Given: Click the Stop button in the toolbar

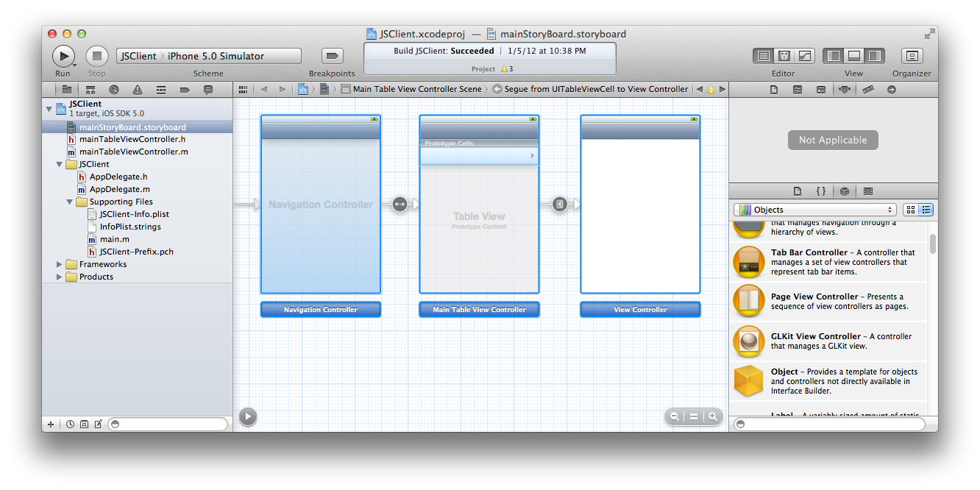Looking at the screenshot, I should click(x=97, y=56).
